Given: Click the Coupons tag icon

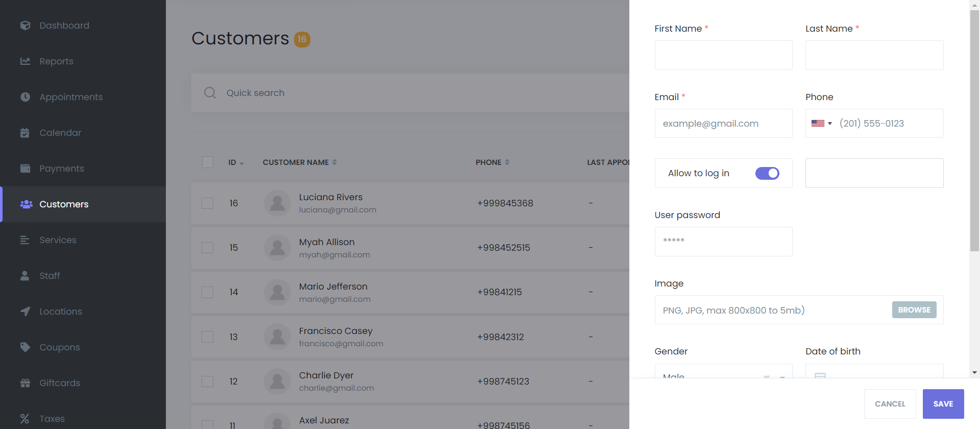Looking at the screenshot, I should [x=25, y=347].
